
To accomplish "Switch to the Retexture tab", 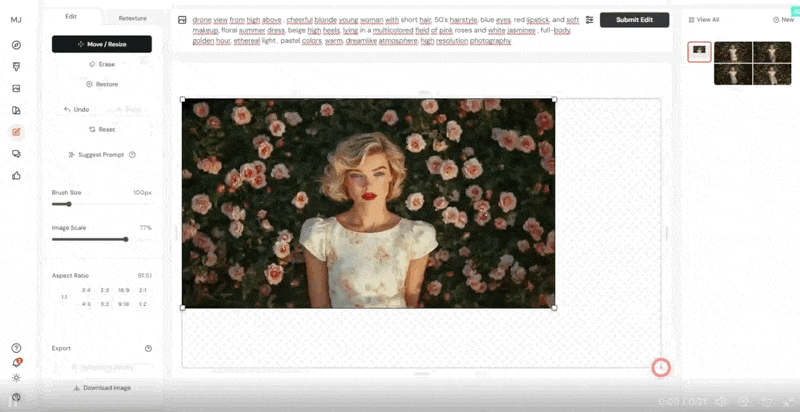I will coord(132,18).
